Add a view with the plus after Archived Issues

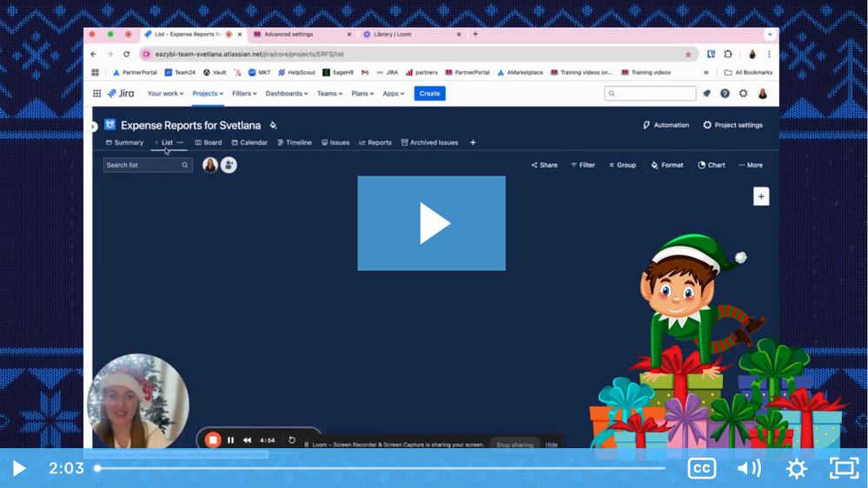[x=473, y=142]
